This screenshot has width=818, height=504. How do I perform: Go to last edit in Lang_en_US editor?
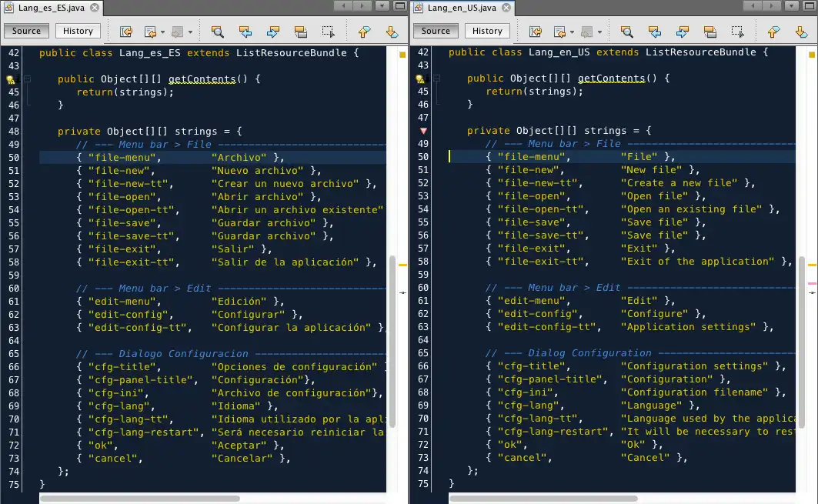click(536, 32)
